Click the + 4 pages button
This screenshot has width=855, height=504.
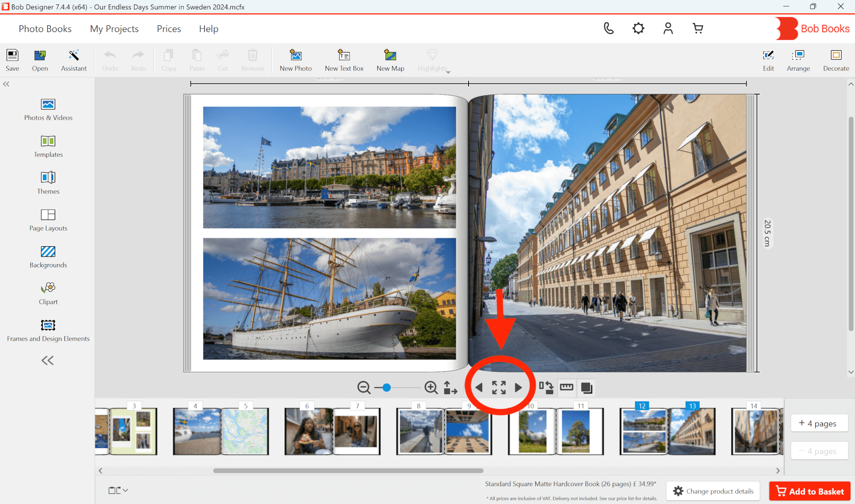pyautogui.click(x=819, y=423)
